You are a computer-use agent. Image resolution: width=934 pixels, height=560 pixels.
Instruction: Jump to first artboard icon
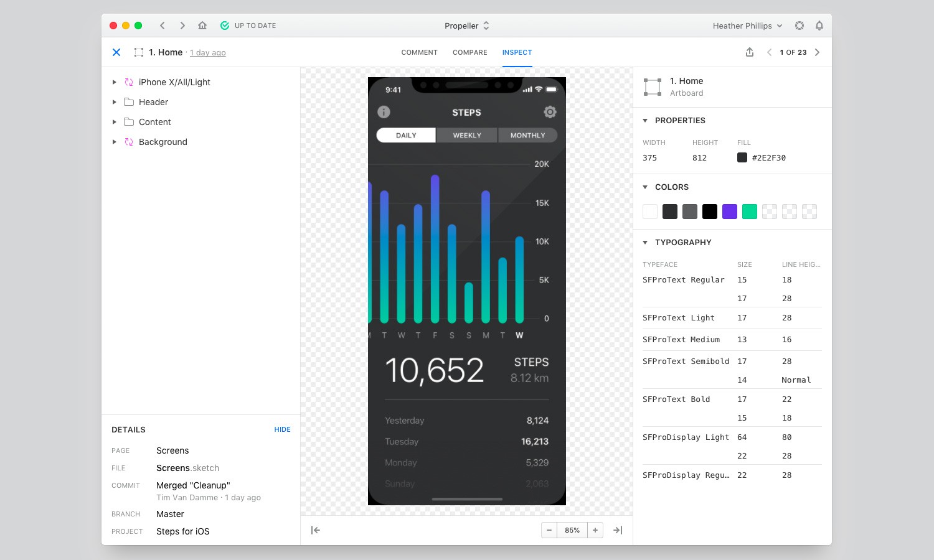coord(316,530)
